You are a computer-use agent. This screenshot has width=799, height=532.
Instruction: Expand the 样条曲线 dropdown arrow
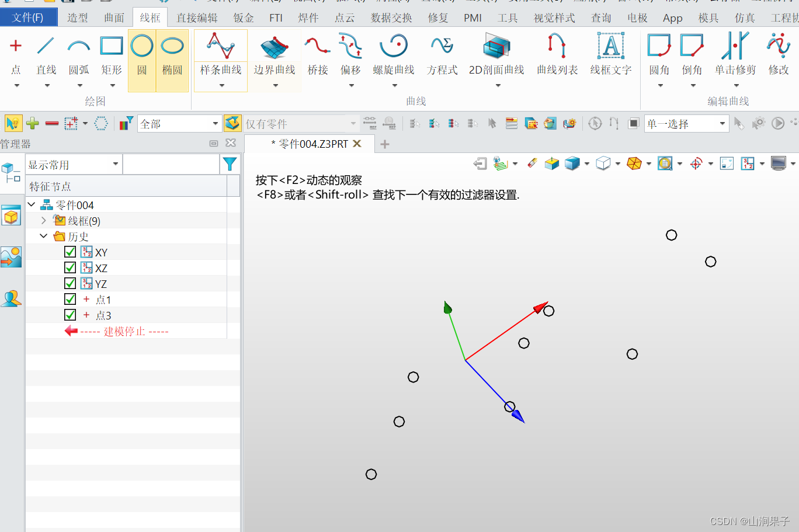click(x=221, y=85)
